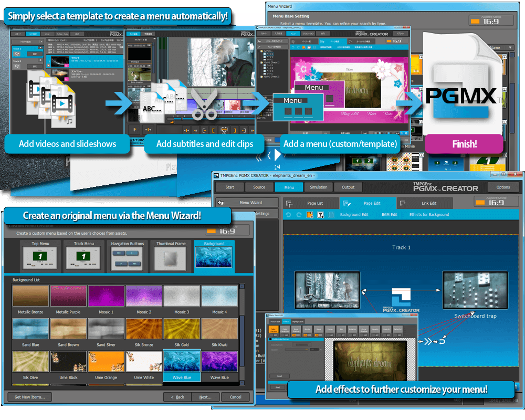Viewport: 525px width, 420px height.
Task: Select the Fade-Out effect button
Action: point(397,330)
